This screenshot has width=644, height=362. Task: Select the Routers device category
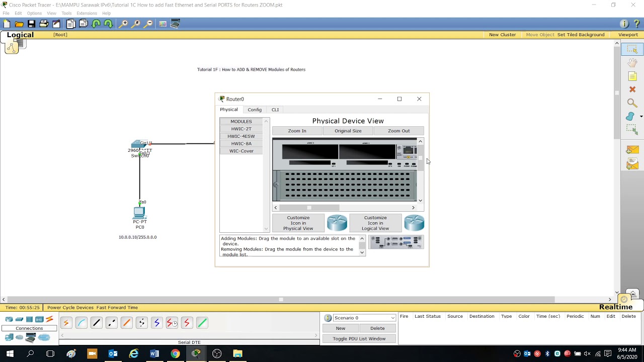pyautogui.click(x=9, y=319)
